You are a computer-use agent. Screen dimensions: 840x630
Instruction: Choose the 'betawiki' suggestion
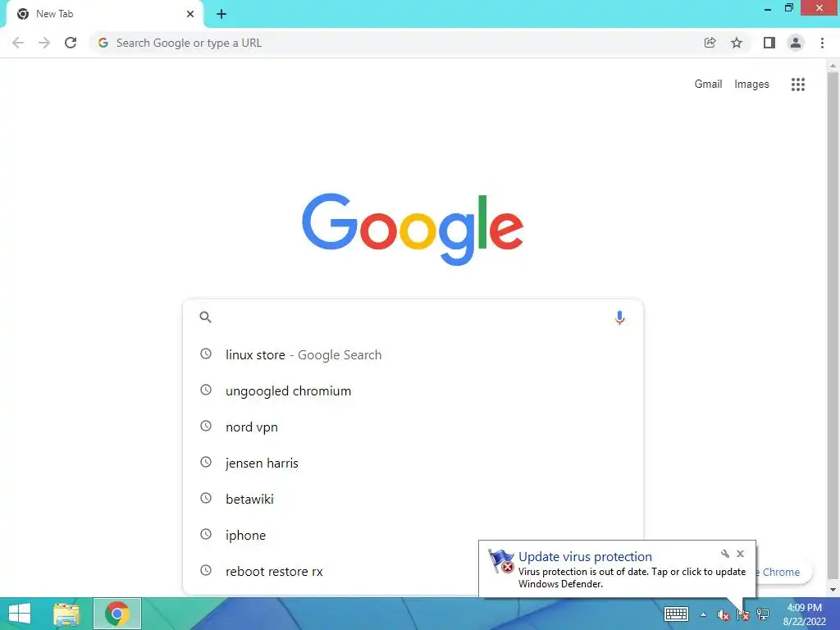[413, 499]
